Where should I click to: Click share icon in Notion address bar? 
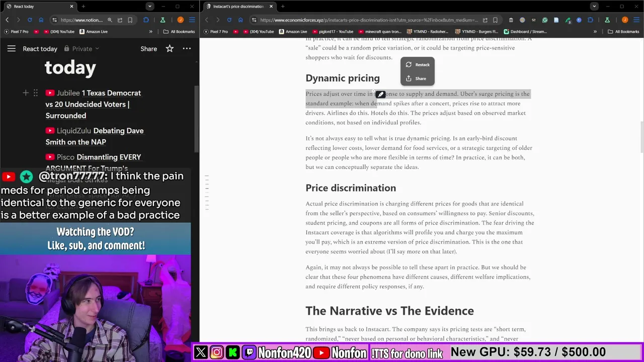[120, 20]
